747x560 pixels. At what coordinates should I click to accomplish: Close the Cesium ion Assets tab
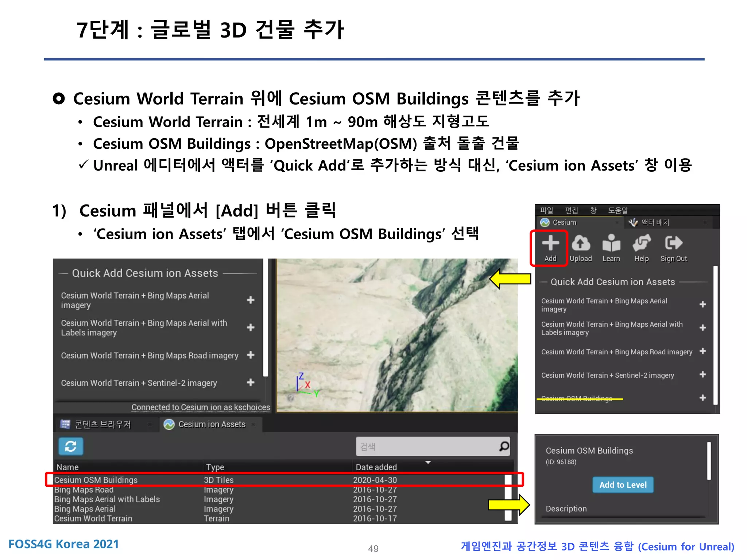click(x=253, y=424)
